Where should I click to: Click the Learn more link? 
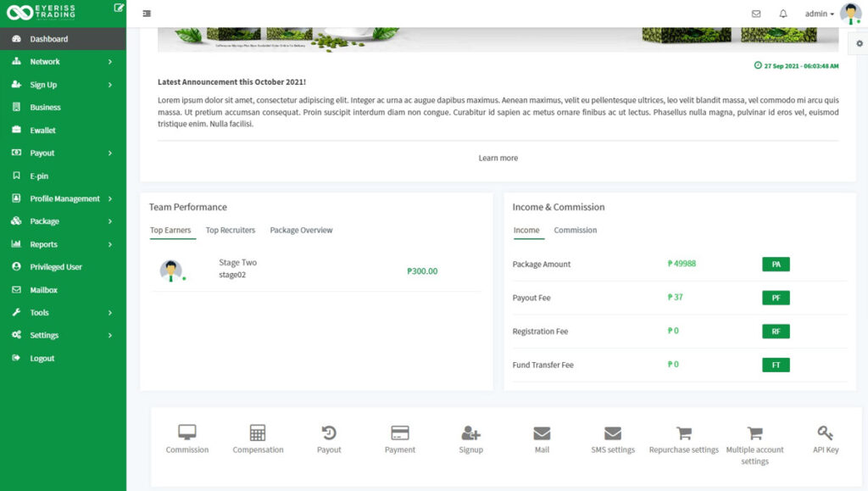coord(498,158)
